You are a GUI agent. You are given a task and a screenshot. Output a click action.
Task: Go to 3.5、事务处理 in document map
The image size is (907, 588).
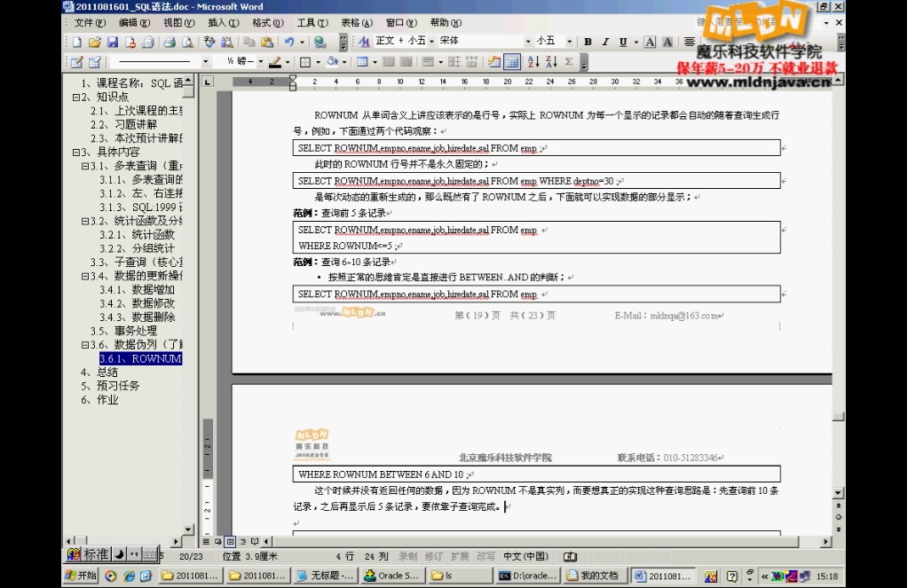(x=123, y=331)
